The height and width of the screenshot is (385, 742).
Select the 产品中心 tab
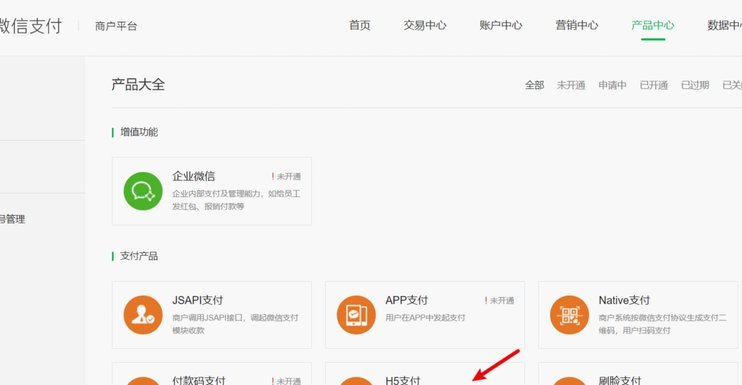pyautogui.click(x=653, y=25)
